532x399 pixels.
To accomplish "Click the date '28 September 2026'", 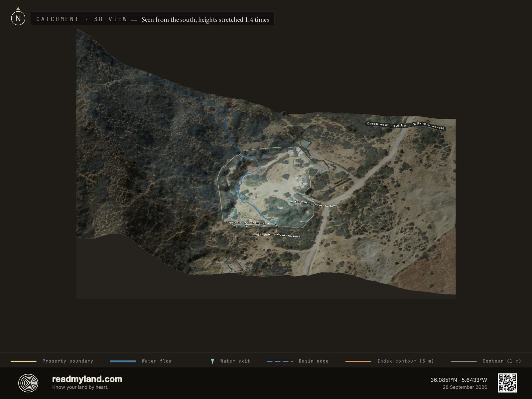I will pyautogui.click(x=465, y=387).
